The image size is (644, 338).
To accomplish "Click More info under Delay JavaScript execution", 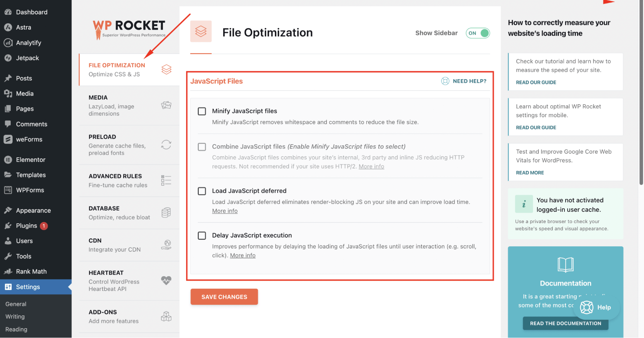I will pos(243,255).
